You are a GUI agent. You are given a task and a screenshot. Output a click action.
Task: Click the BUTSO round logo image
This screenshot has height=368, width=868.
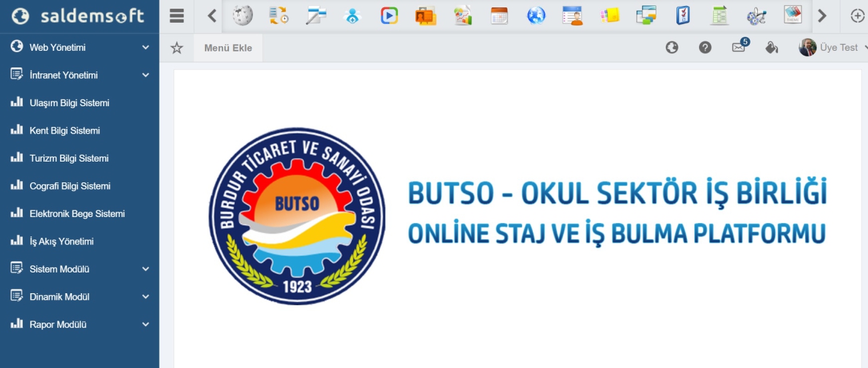click(x=297, y=216)
